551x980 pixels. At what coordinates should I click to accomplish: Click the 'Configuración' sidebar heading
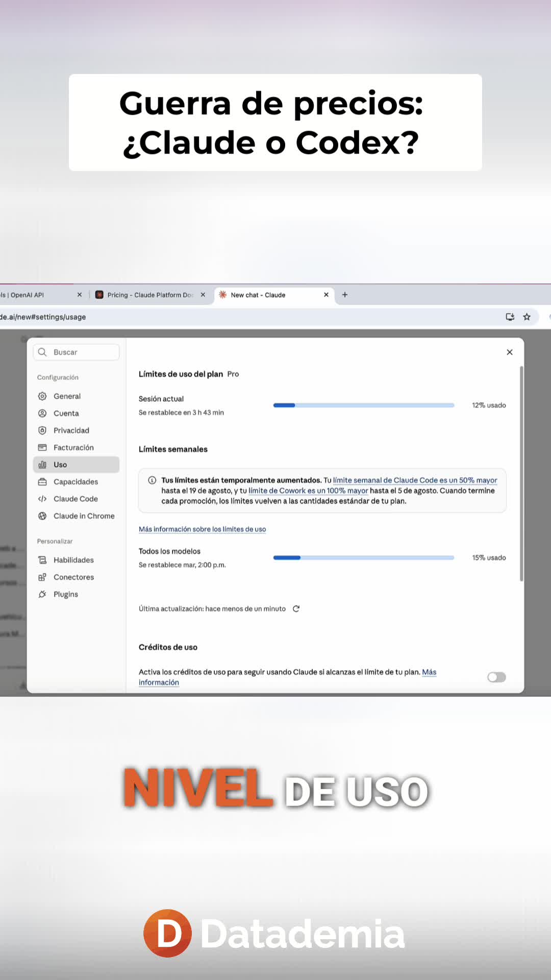coord(58,378)
